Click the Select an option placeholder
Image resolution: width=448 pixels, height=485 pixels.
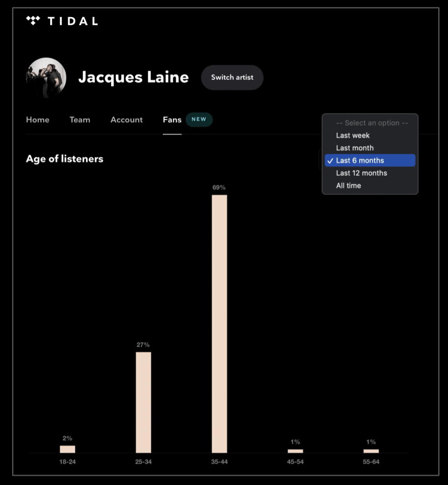(370, 123)
